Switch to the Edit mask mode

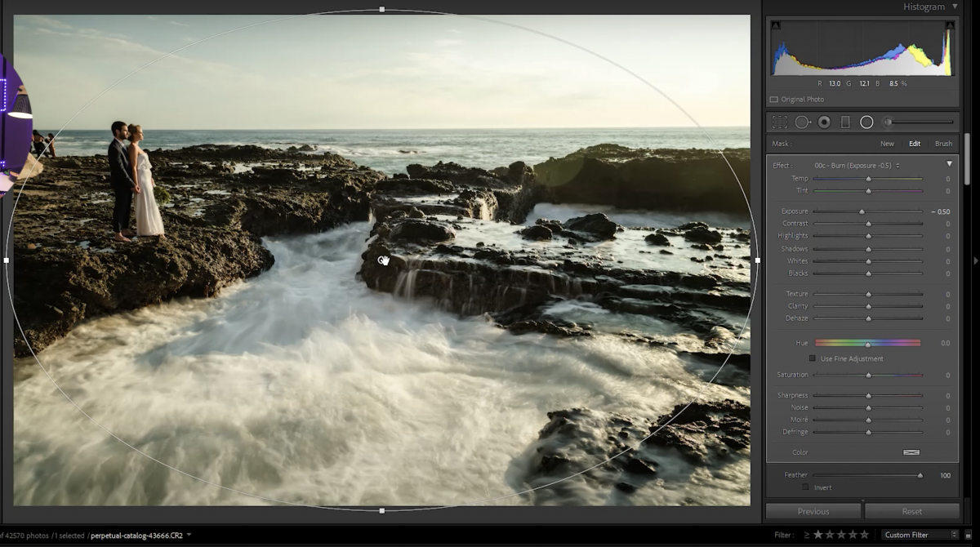915,143
